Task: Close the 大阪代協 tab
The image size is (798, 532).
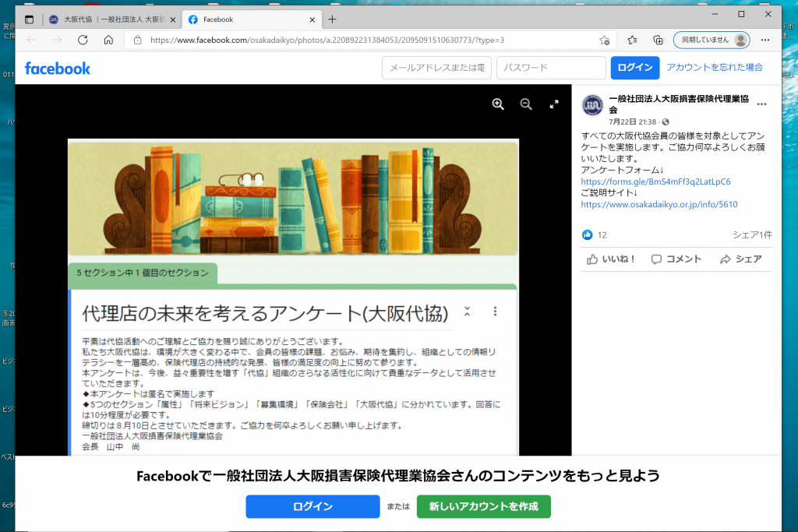Action: (x=172, y=19)
